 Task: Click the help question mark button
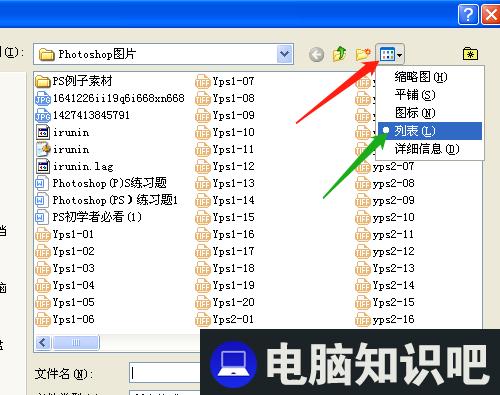pyautogui.click(x=468, y=15)
